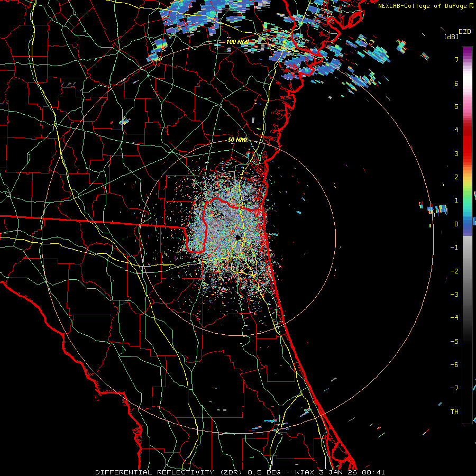
Task: Click the "NEXLAB-College of DuPage" label
Action: pyautogui.click(x=422, y=6)
